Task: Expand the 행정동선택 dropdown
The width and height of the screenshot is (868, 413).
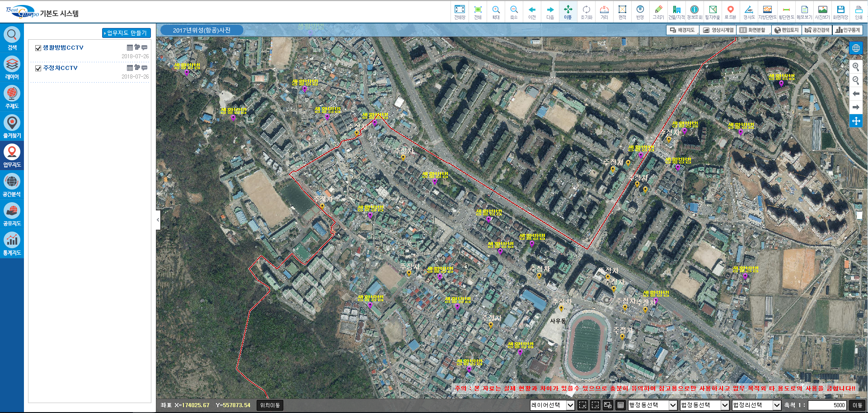Action: (x=652, y=405)
